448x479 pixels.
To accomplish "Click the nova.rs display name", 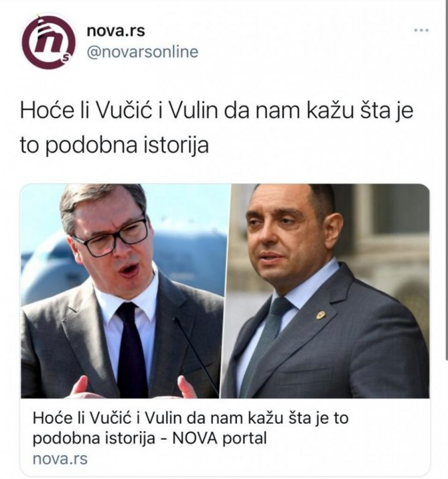I will click(x=116, y=31).
